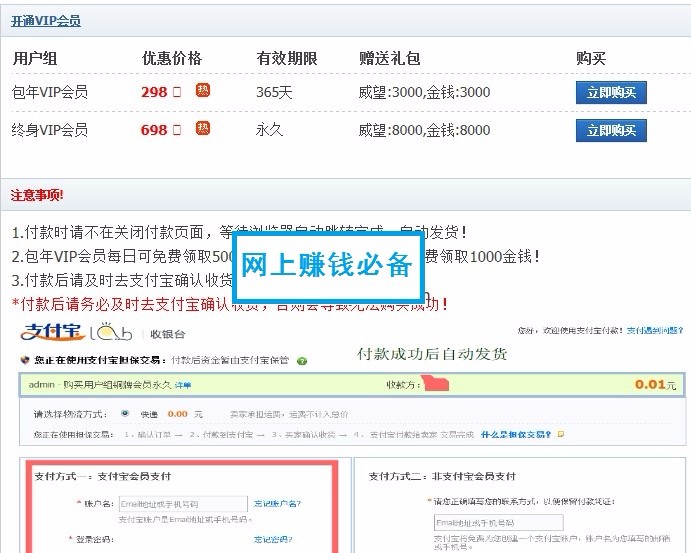Open the 开通VIP会员 header link
Image resolution: width=691 pixels, height=553 pixels.
(x=46, y=21)
